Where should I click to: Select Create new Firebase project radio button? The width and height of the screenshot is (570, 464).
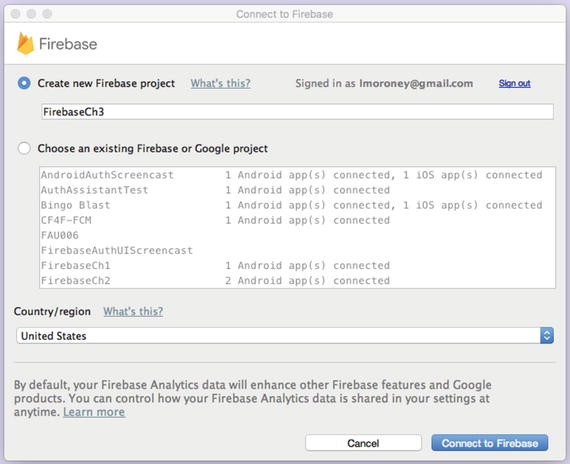tap(24, 83)
